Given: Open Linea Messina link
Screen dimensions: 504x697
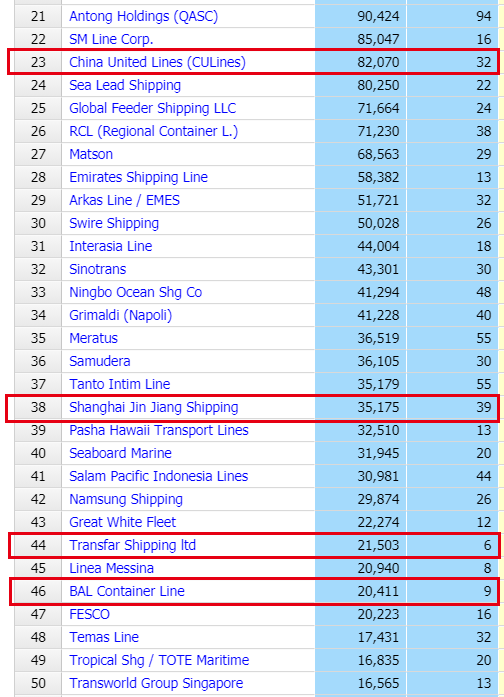Looking at the screenshot, I should [x=112, y=569].
